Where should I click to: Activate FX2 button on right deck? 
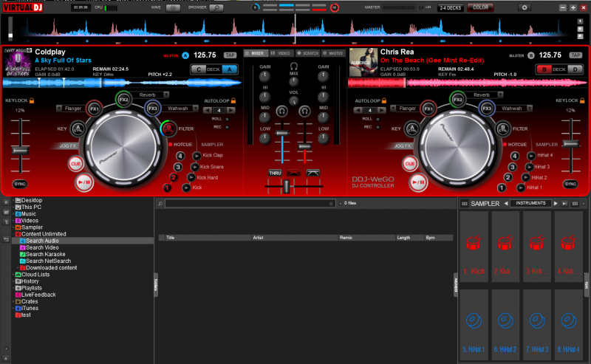[x=457, y=100]
